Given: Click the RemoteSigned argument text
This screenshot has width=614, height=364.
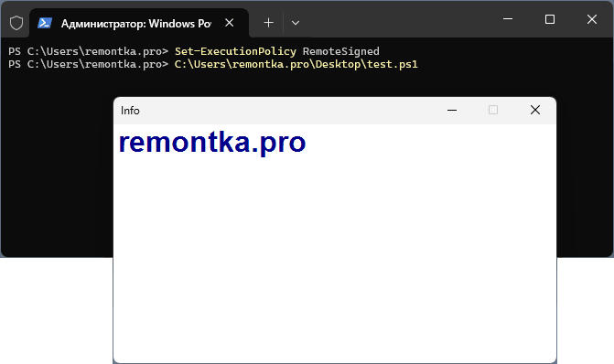Looking at the screenshot, I should point(341,51).
